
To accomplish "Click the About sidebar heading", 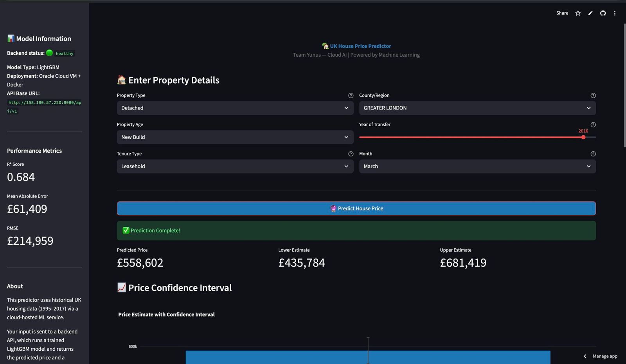I will (15, 286).
